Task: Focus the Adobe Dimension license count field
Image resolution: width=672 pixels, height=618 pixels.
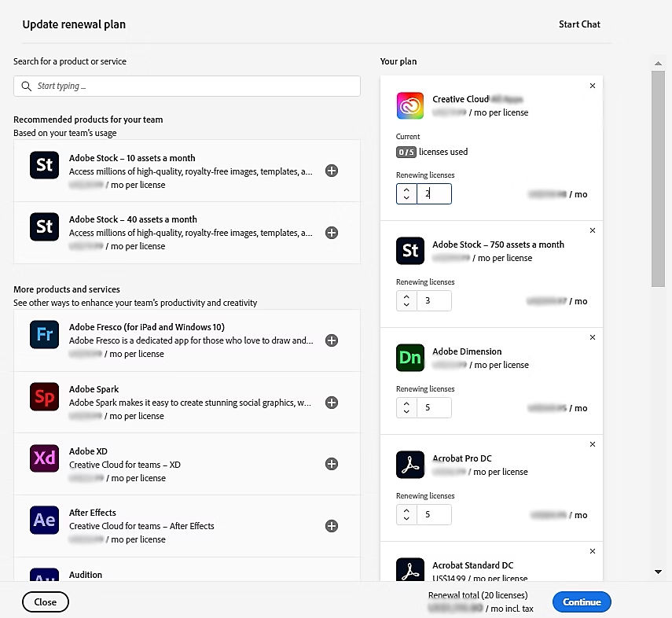Action: point(434,407)
